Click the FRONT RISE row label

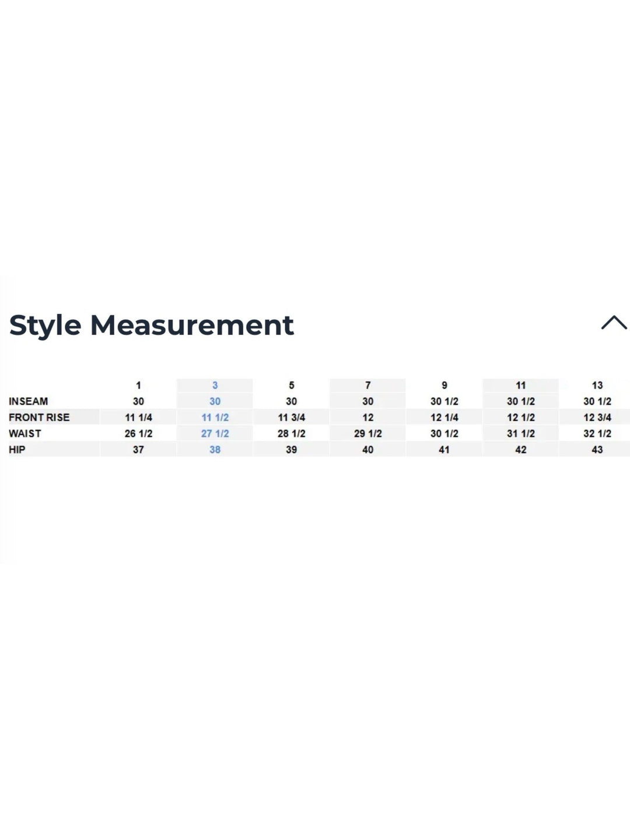(x=39, y=417)
